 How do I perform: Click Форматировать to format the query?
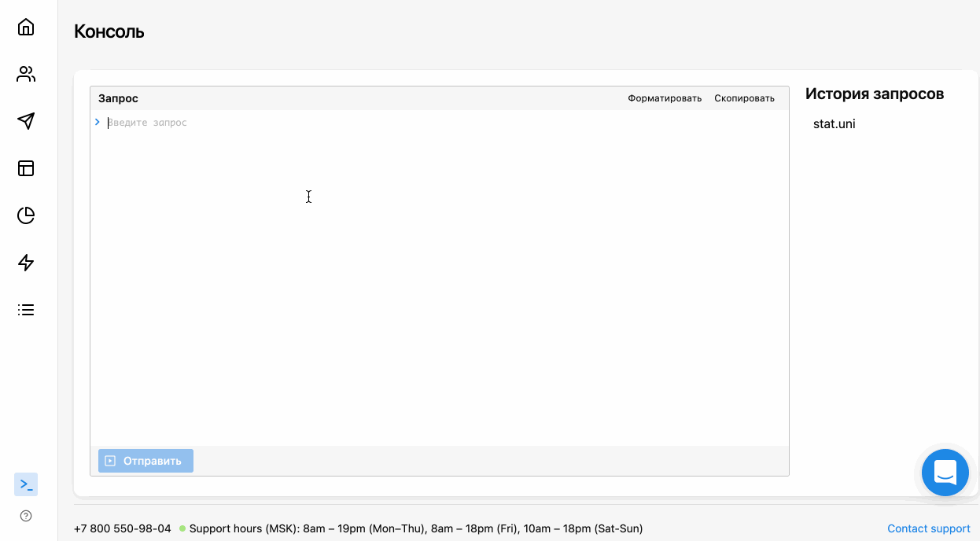pyautogui.click(x=665, y=98)
